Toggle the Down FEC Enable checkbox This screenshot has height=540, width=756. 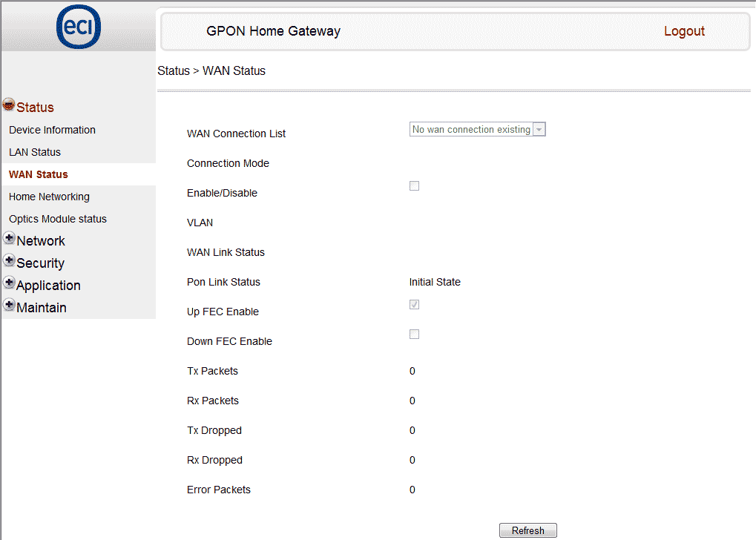pos(415,335)
